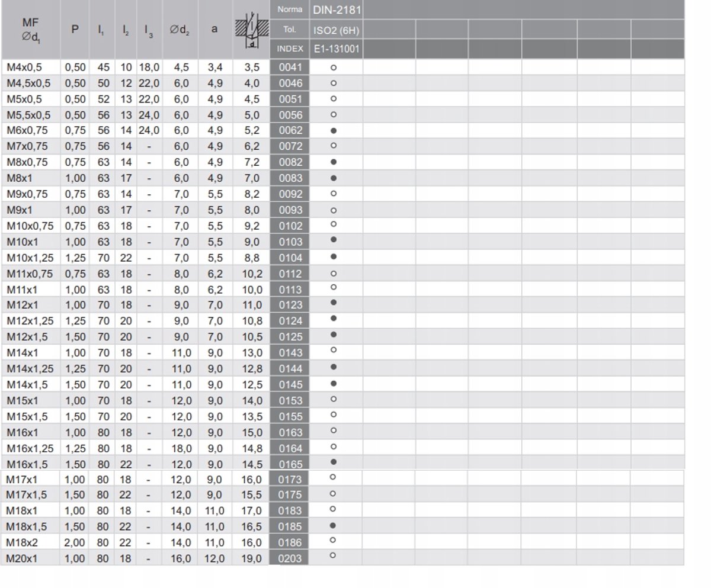Click thread size M9x0,75
711x588 pixels.
pyautogui.click(x=27, y=194)
